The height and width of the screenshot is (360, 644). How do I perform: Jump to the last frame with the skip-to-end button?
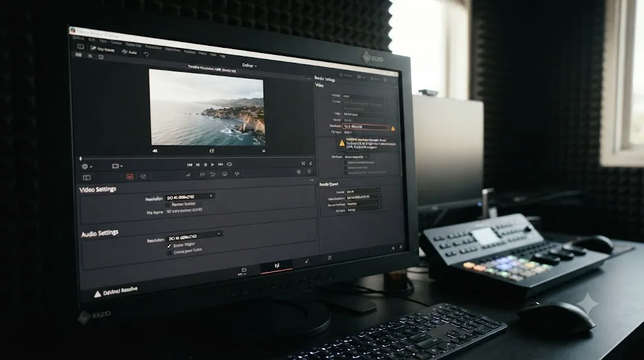pyautogui.click(x=221, y=164)
